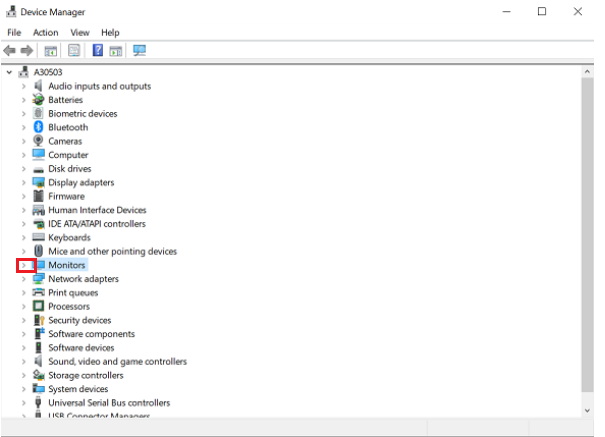
Task: Click the Processors category icon
Action: [39, 307]
